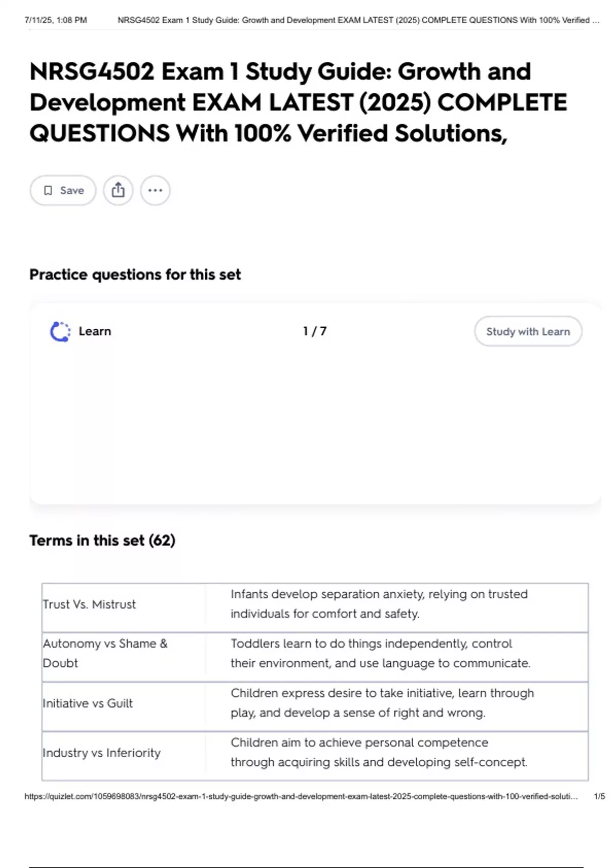Click the definition about toddlers acting independently

coord(381,653)
